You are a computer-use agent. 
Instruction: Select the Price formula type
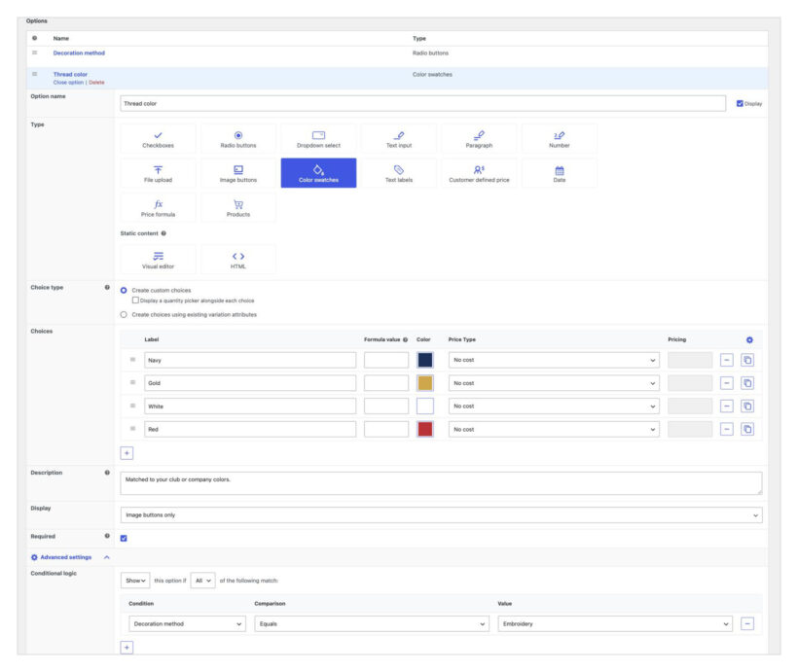pyautogui.click(x=158, y=207)
